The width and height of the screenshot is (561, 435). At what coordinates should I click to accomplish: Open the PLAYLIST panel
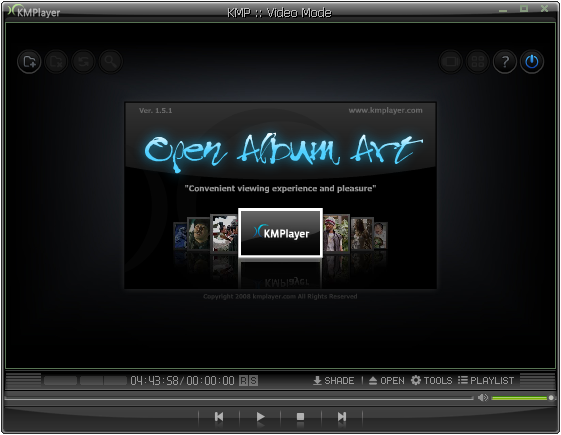click(486, 380)
